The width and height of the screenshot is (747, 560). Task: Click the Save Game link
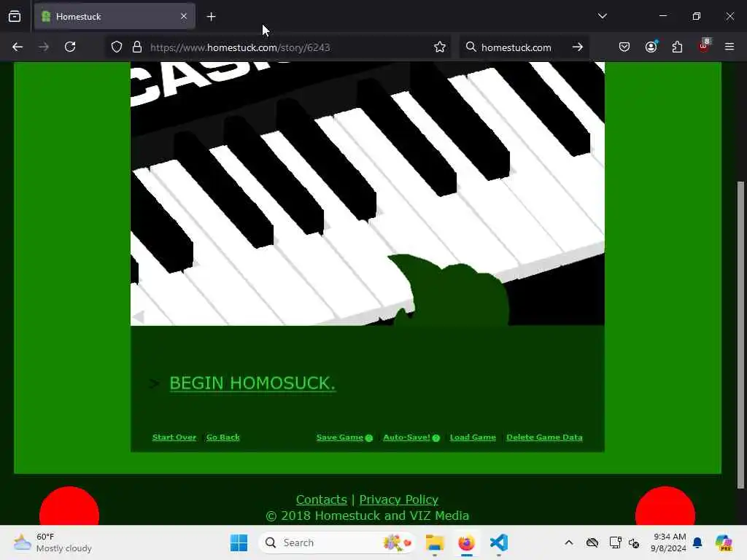[340, 437]
